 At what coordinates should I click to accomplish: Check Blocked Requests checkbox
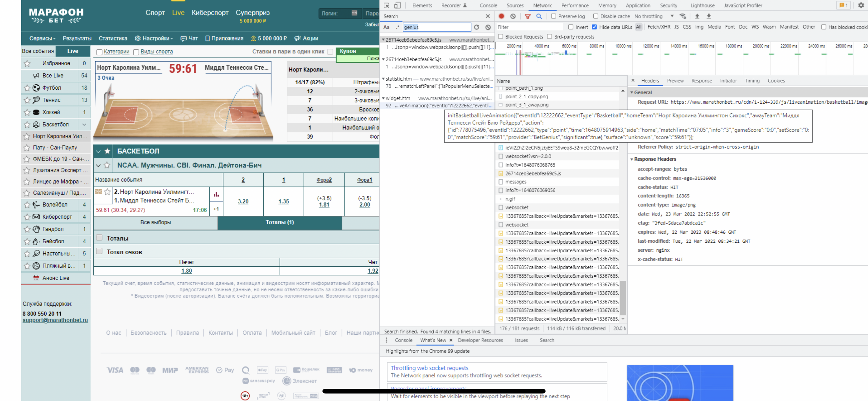(x=500, y=37)
